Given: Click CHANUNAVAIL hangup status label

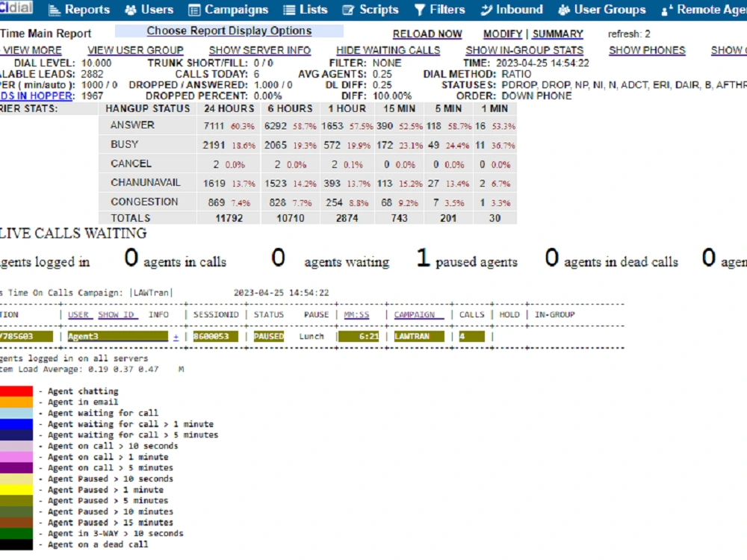Looking at the screenshot, I should point(146,183).
